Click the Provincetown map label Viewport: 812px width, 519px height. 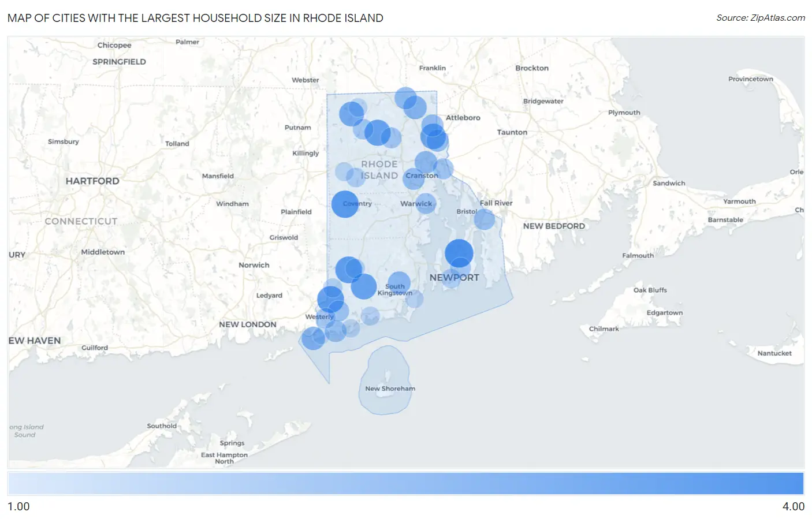750,79
